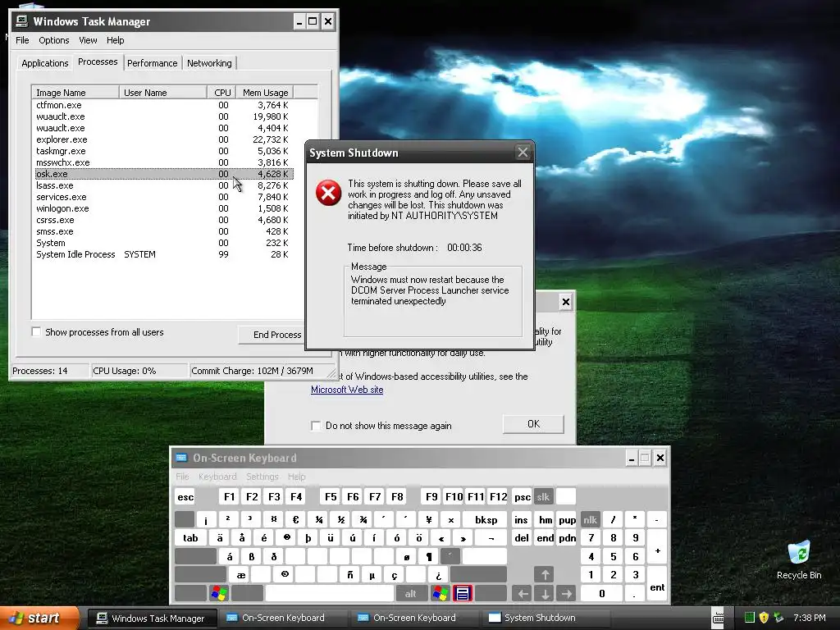This screenshot has height=630, width=840.
Task: Click the On-Screen Keyboard title bar icon
Action: coord(181,458)
